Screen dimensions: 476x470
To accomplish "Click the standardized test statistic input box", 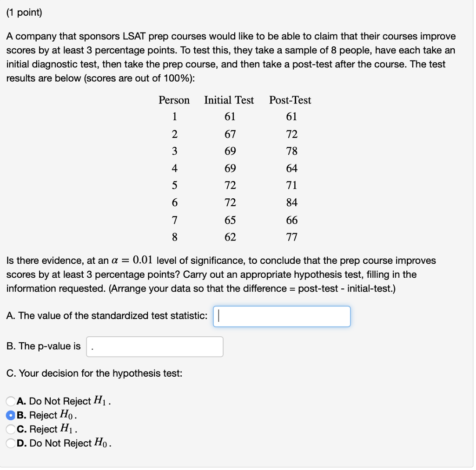I will pyautogui.click(x=281, y=316).
